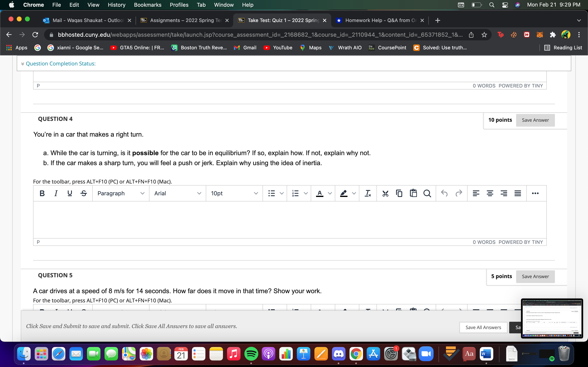Click the Paste icon in the toolbar
This screenshot has width=588, height=367.
[x=413, y=193]
